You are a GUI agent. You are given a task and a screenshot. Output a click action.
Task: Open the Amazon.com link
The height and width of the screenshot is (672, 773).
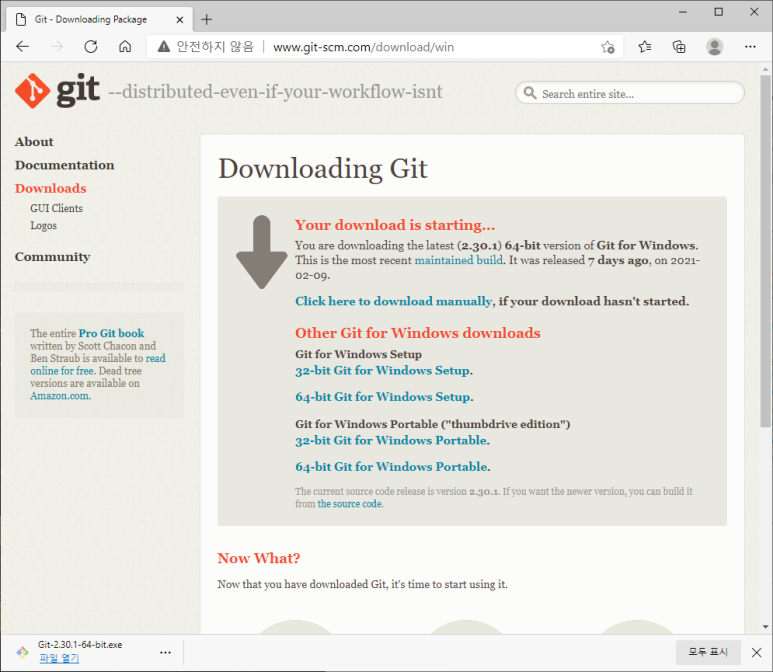(60, 396)
